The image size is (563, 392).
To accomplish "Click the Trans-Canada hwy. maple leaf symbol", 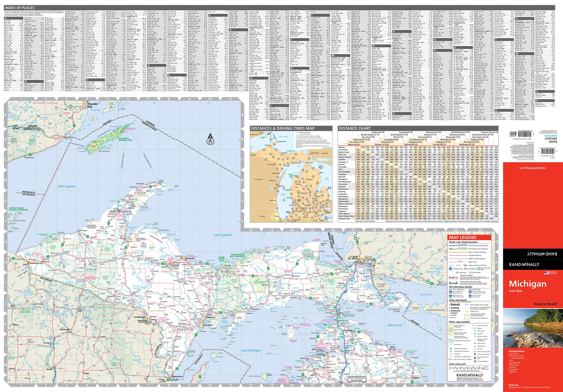I will point(479,269).
